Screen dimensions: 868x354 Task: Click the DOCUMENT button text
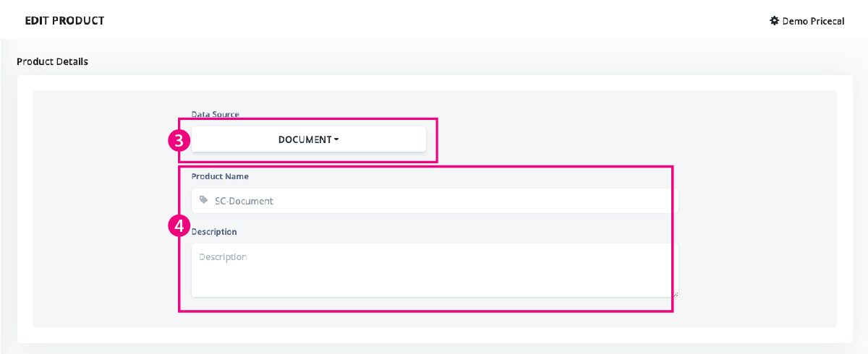pyautogui.click(x=305, y=139)
